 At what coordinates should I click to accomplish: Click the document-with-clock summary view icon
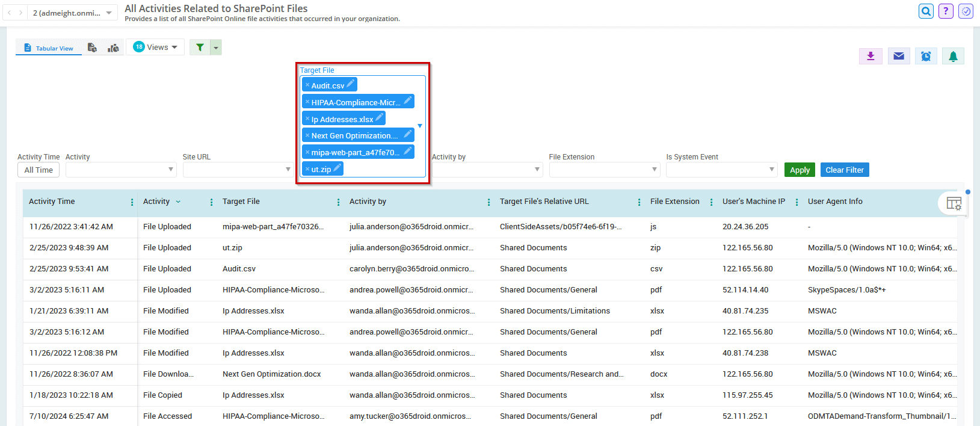pyautogui.click(x=92, y=48)
